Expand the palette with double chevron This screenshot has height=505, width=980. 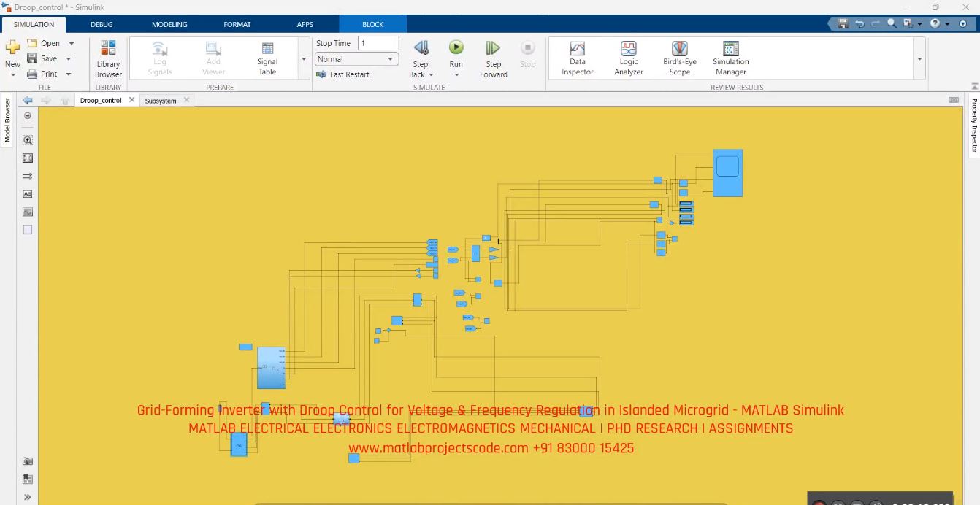click(x=28, y=497)
